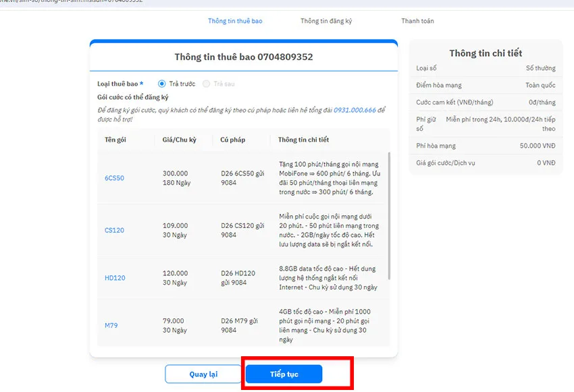Screen dimensions: 574x392
Task: Click the Toàn quốc value
Action: (540, 85)
